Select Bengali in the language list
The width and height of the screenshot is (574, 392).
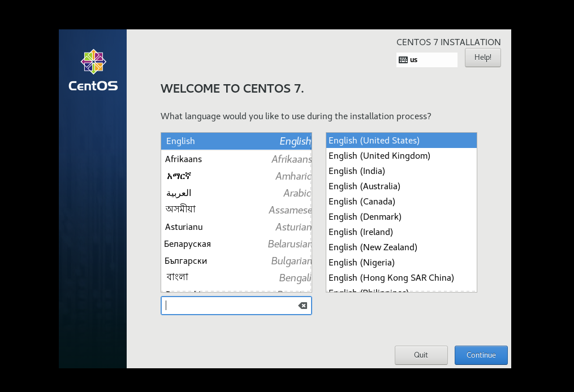(x=236, y=278)
